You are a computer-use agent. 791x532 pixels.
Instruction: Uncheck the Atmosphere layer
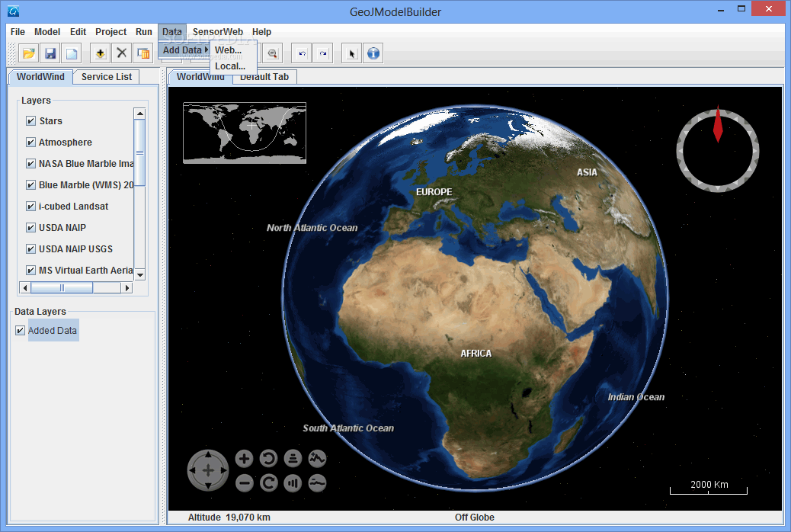tap(30, 142)
